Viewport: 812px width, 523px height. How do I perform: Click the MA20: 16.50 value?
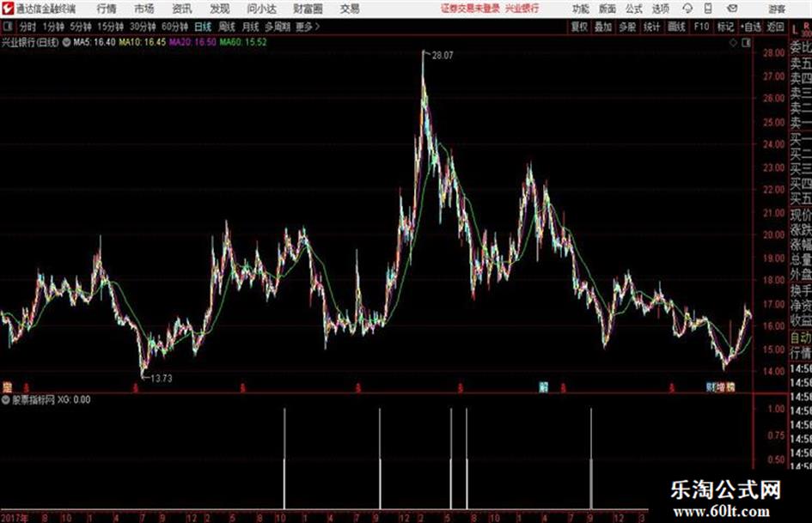tap(192, 42)
